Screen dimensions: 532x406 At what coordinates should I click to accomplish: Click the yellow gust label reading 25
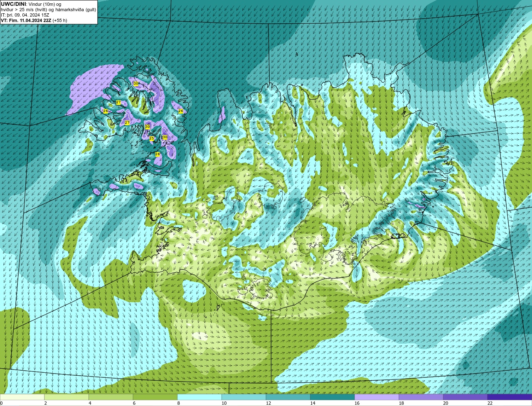(152, 139)
